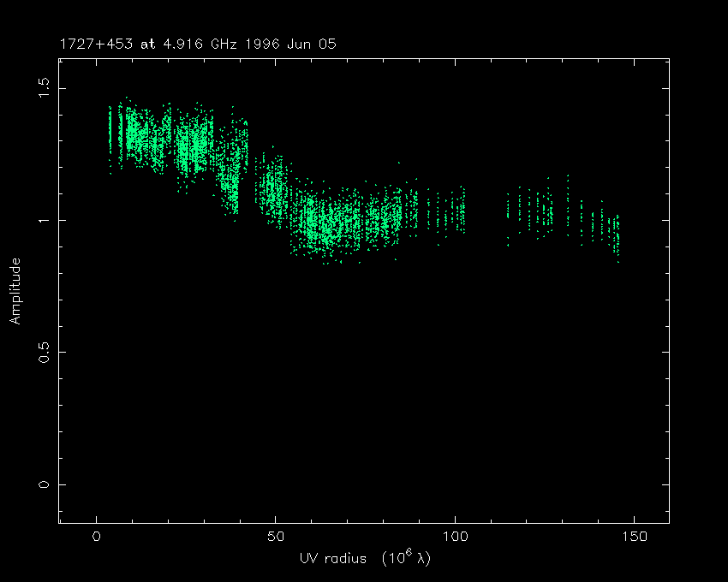Select the rightmost data column near UV radius 145
This screenshot has width=728, height=582.
click(616, 235)
